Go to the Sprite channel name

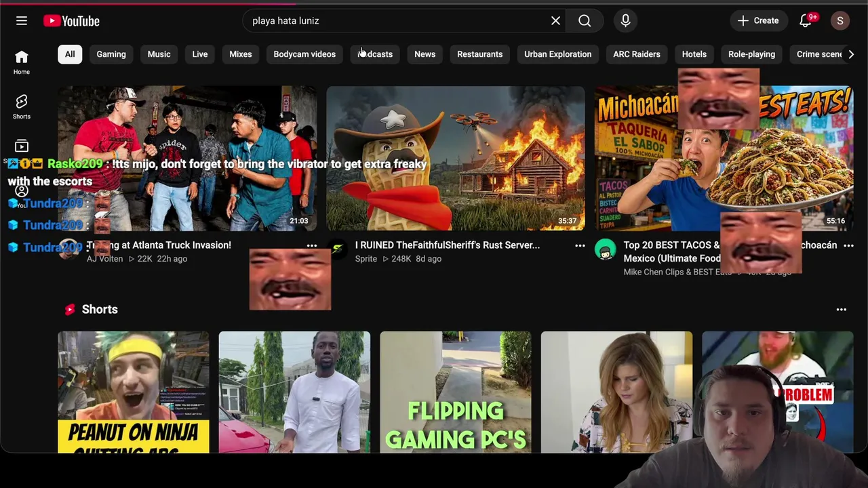366,259
